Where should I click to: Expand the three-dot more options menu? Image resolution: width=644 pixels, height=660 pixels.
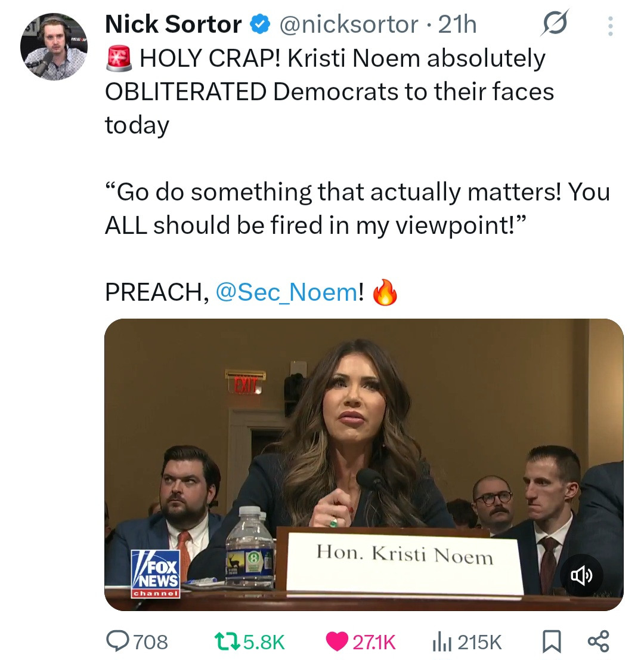(x=609, y=26)
